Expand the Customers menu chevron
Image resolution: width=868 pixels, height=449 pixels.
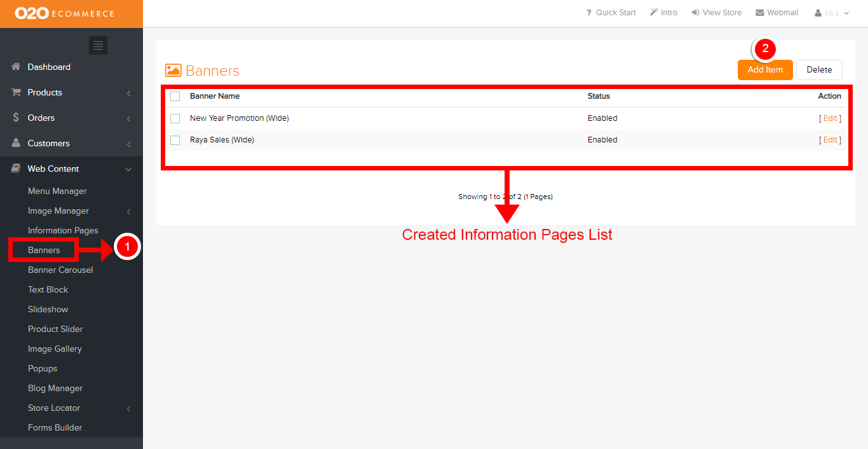(x=128, y=144)
